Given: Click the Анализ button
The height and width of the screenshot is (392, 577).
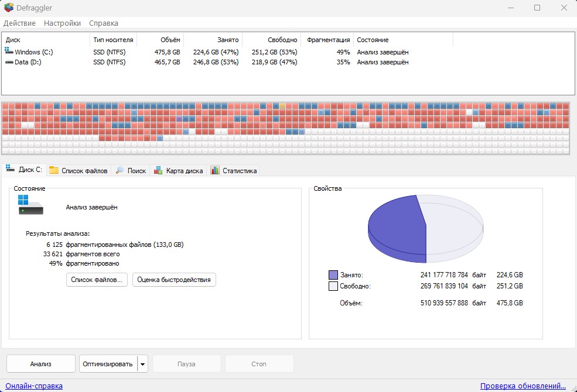Looking at the screenshot, I should [x=41, y=364].
